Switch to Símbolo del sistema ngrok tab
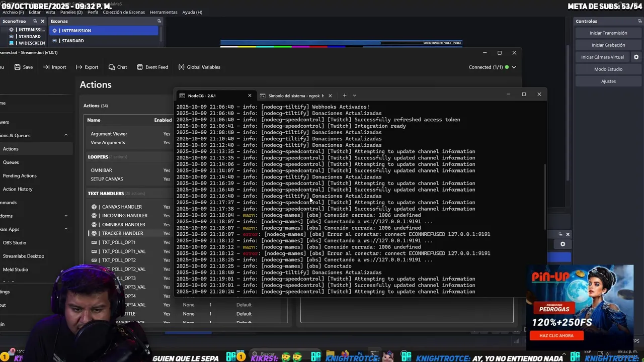644x362 pixels. pyautogui.click(x=296, y=96)
